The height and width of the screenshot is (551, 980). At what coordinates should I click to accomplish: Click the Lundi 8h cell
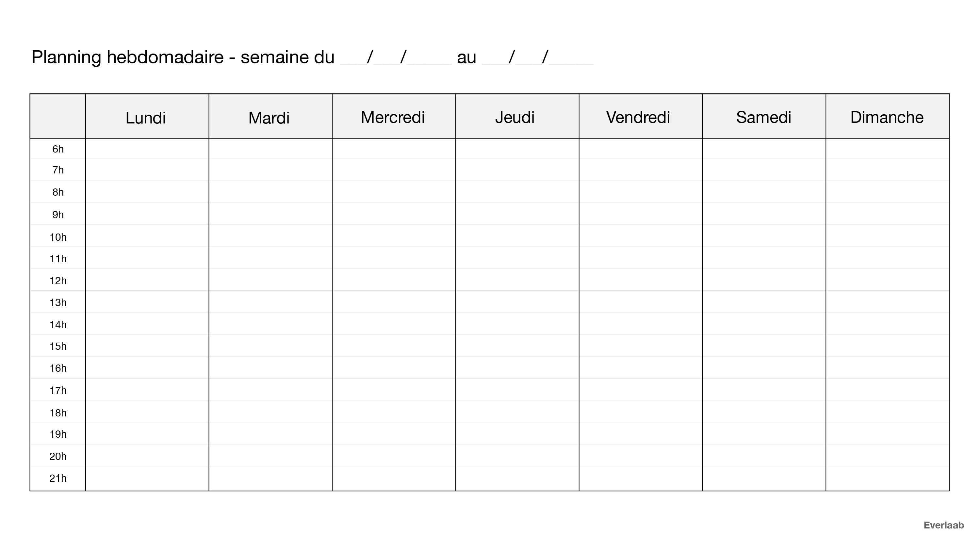[147, 192]
